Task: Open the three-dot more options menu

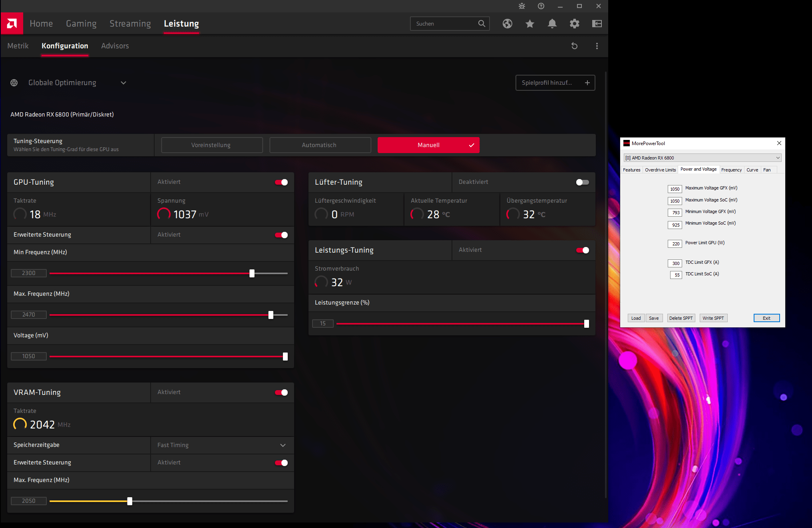Action: pyautogui.click(x=597, y=46)
